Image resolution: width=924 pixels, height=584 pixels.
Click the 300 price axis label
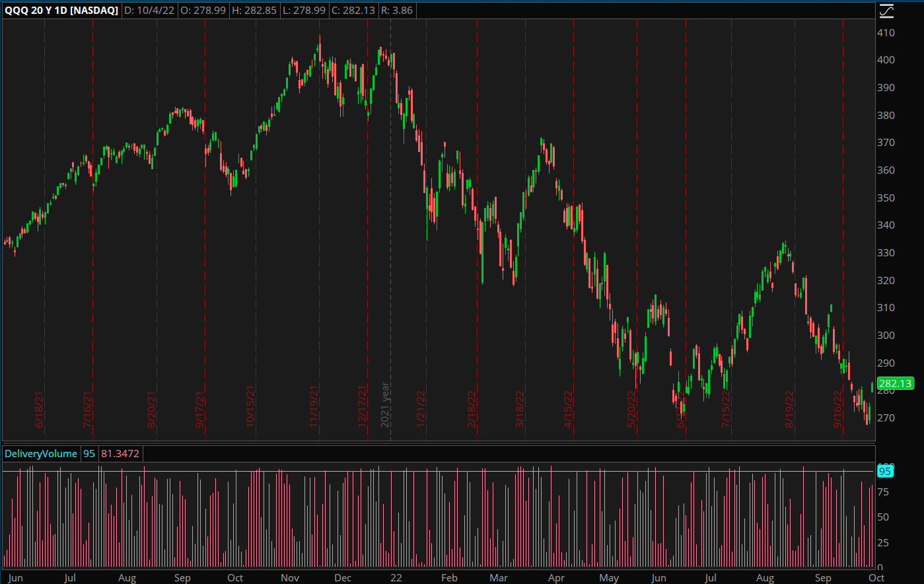(886, 335)
